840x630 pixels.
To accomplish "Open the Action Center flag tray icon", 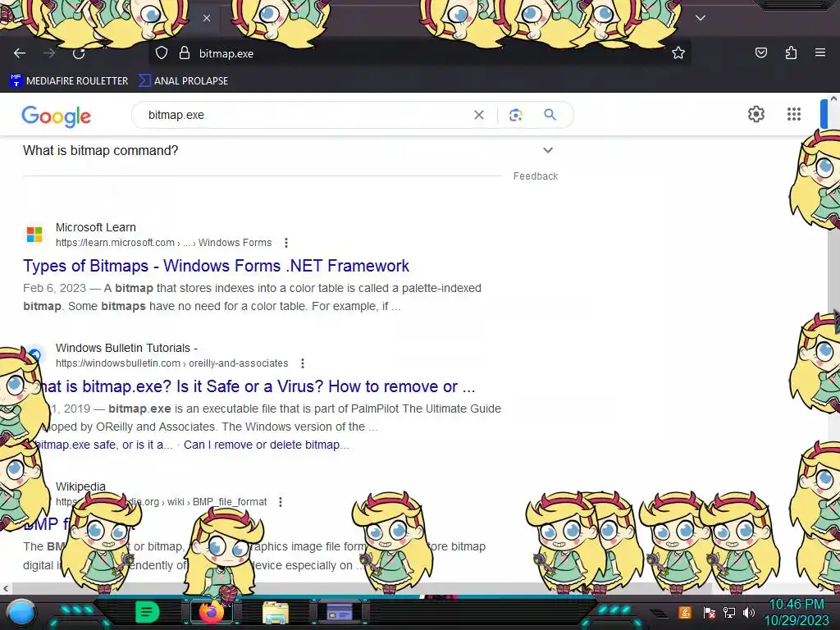I will click(710, 613).
